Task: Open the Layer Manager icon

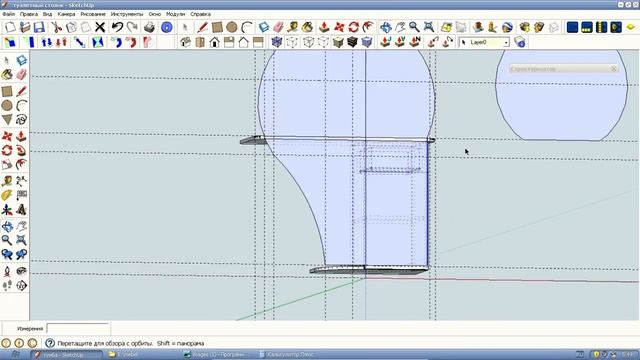Action: [520, 42]
